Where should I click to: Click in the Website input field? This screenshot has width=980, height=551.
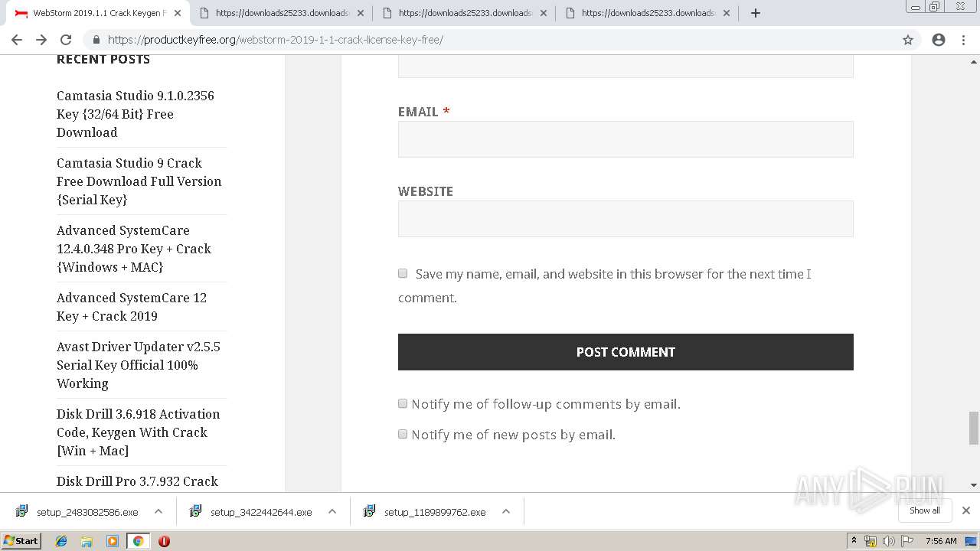pyautogui.click(x=626, y=219)
